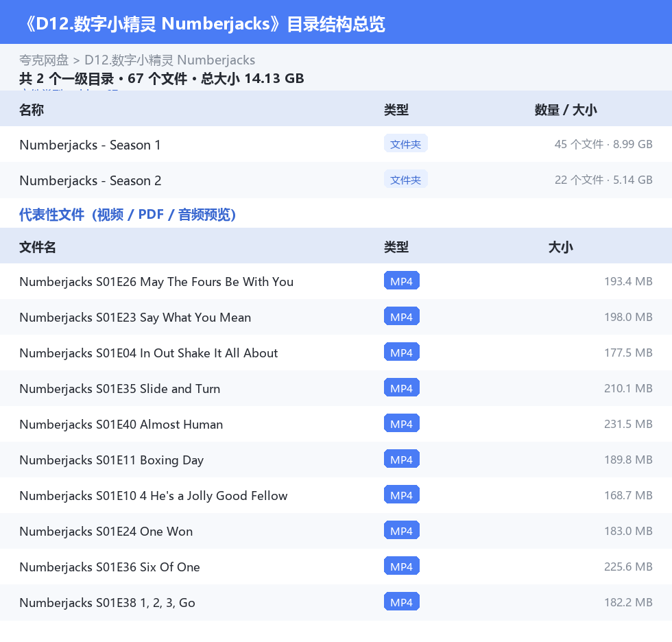The width and height of the screenshot is (672, 642).
Task: Select S01E23 Say What You Mean
Action: click(135, 317)
